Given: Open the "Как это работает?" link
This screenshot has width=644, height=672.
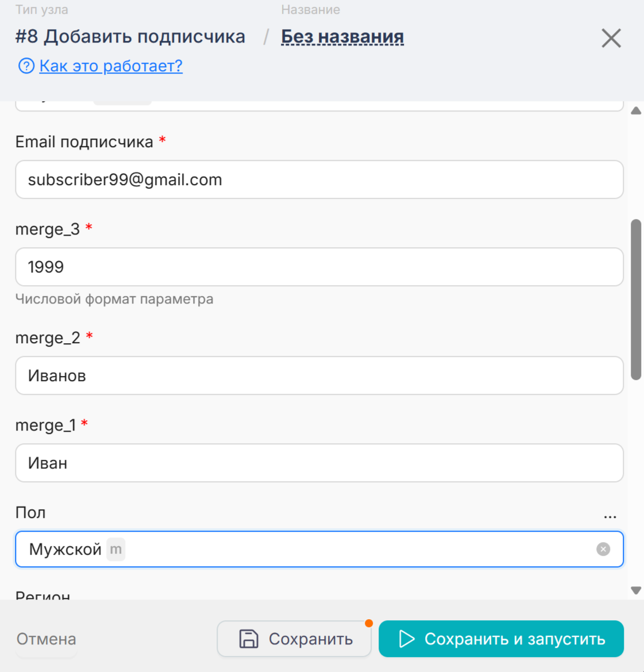Looking at the screenshot, I should coord(111,66).
